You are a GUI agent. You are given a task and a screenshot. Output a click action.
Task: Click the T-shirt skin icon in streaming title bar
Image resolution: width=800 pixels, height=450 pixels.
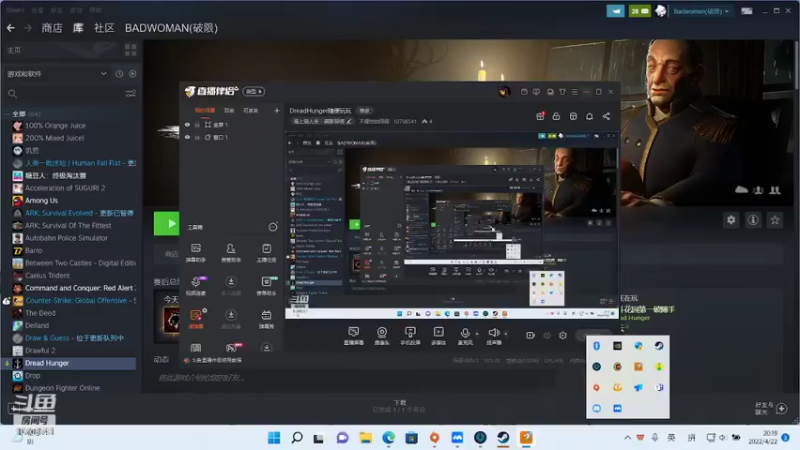pyautogui.click(x=562, y=92)
